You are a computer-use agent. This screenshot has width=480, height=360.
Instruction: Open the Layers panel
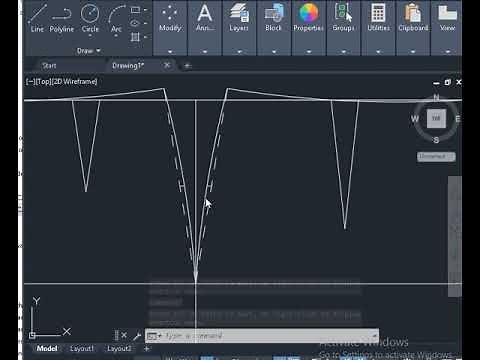239,18
